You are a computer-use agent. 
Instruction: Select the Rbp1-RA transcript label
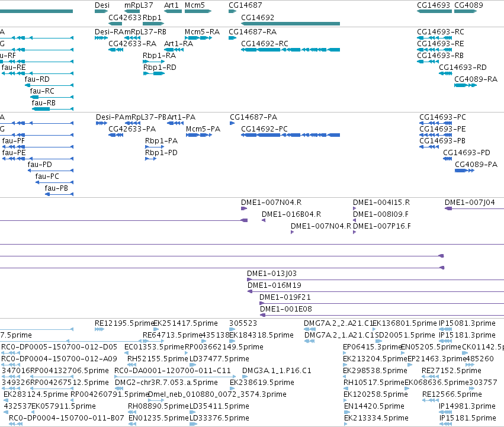(159, 56)
